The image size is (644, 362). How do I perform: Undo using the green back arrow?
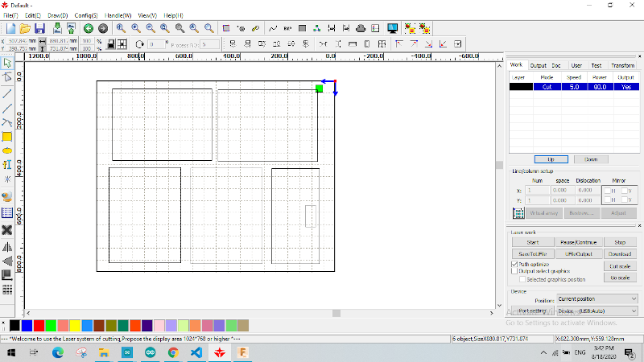(x=89, y=28)
